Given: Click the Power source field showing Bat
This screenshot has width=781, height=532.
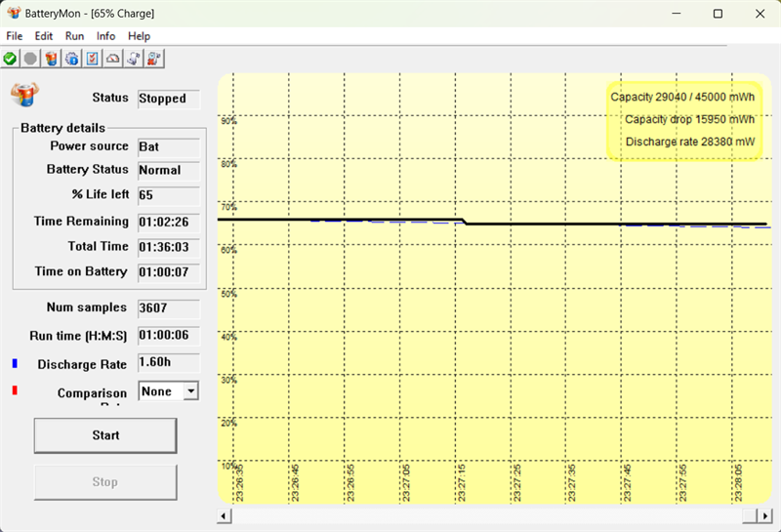Looking at the screenshot, I should tap(169, 147).
